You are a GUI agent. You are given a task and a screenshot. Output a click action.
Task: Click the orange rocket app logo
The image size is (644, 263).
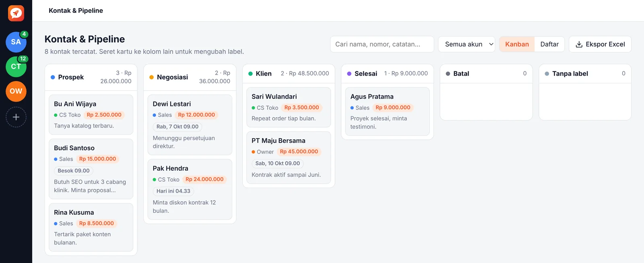pos(16,13)
